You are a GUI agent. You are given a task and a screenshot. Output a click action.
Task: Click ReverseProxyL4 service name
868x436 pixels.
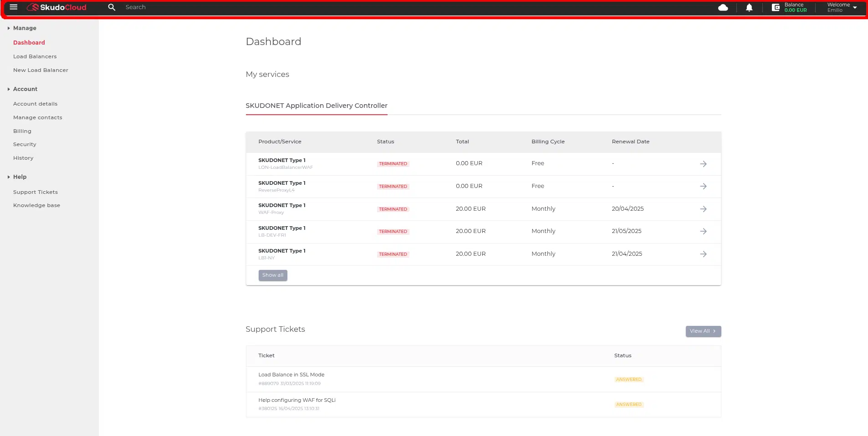coord(276,190)
